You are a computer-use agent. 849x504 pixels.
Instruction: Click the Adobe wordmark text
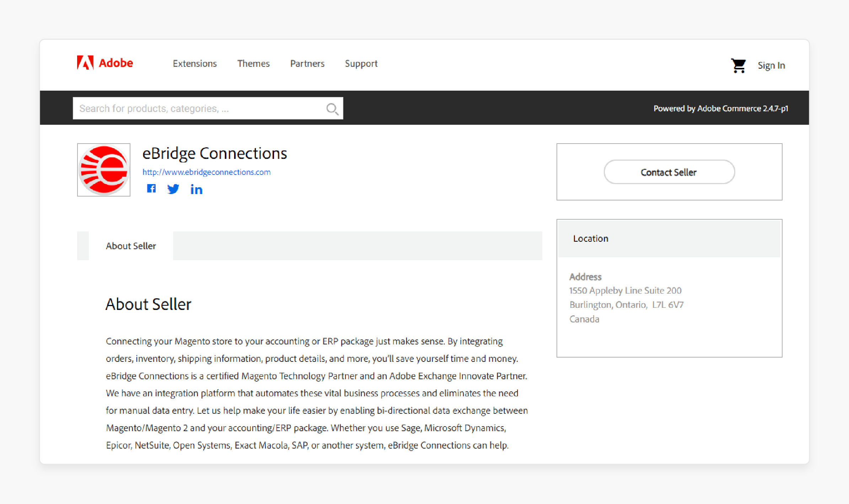(116, 63)
